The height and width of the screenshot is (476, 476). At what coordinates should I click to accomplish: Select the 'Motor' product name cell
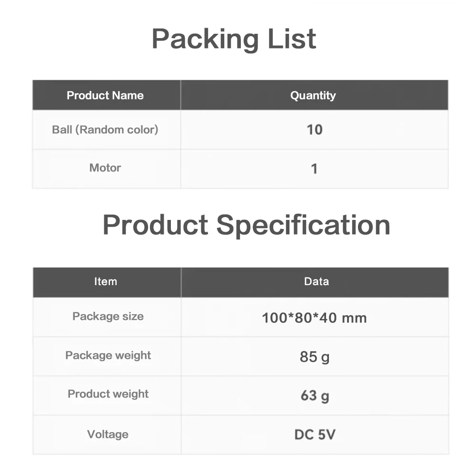[105, 168]
